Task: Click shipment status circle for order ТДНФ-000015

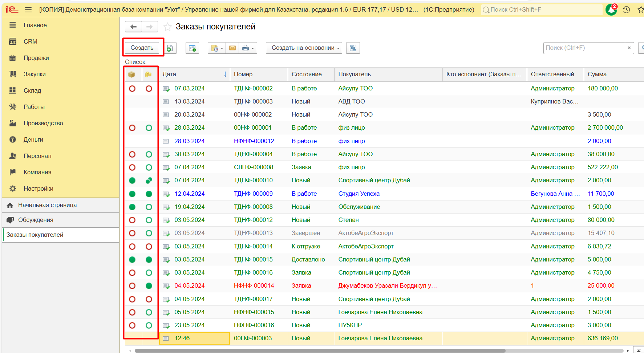Action: (132, 260)
